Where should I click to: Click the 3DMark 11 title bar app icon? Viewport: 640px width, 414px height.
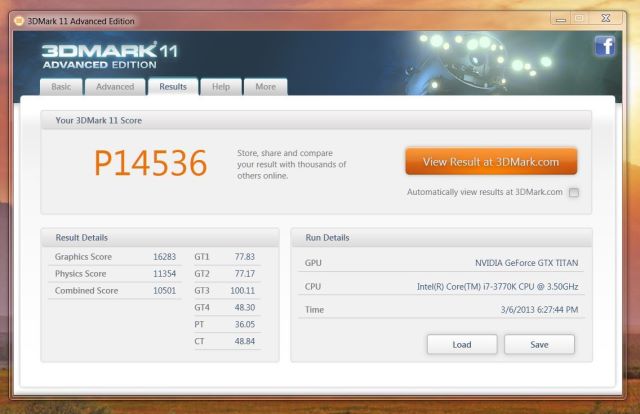tap(19, 21)
